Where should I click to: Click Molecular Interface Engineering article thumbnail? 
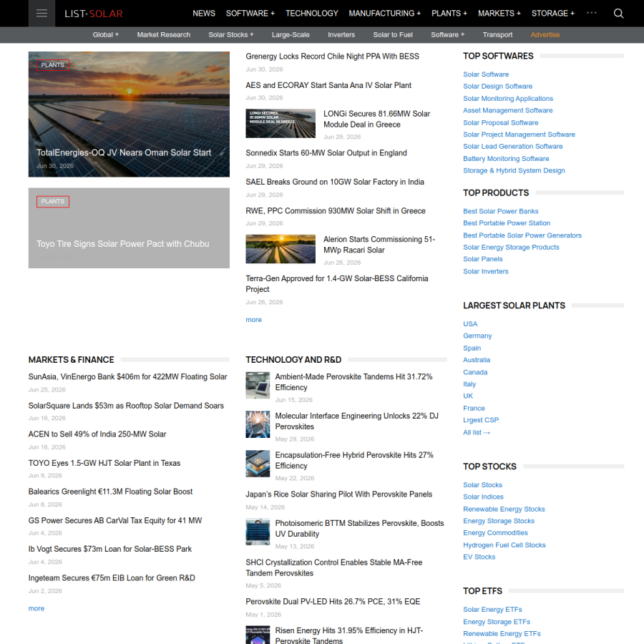coord(258,424)
